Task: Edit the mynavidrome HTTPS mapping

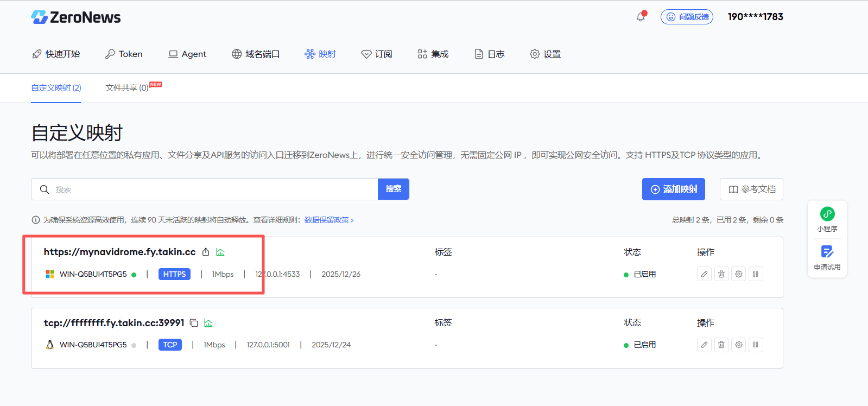Action: point(704,274)
